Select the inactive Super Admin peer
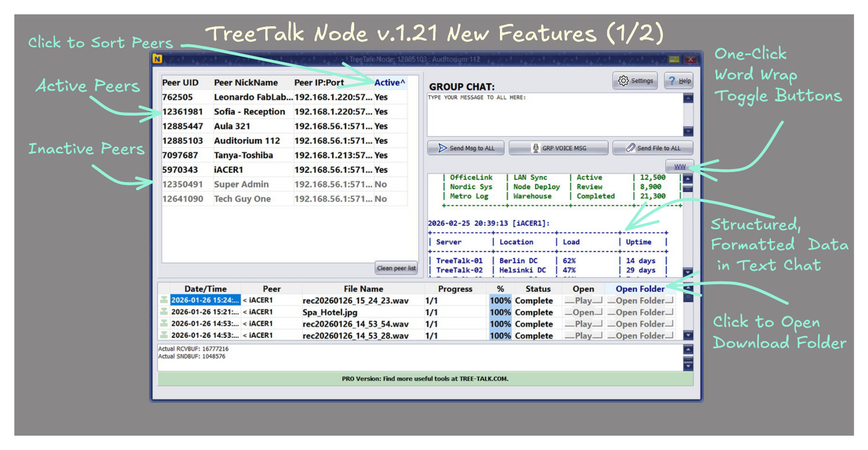The height and width of the screenshot is (450, 868). 241,184
